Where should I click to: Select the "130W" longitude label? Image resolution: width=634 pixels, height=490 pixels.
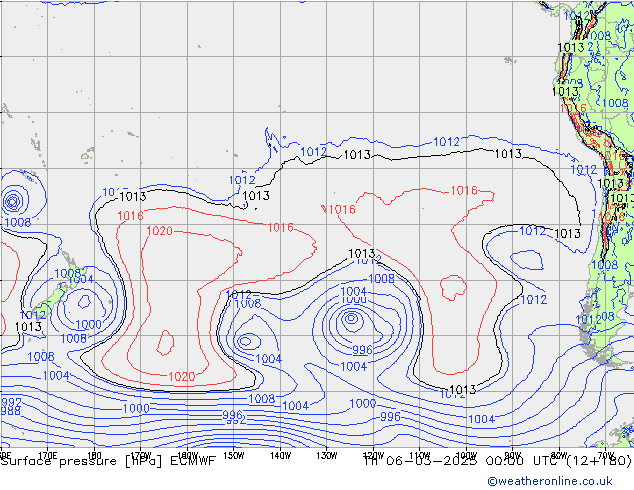tap(327, 456)
